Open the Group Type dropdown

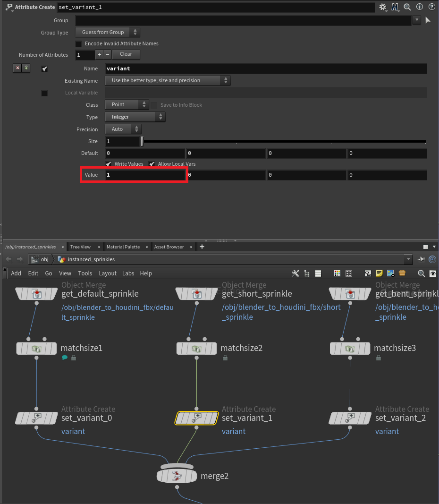coord(108,32)
